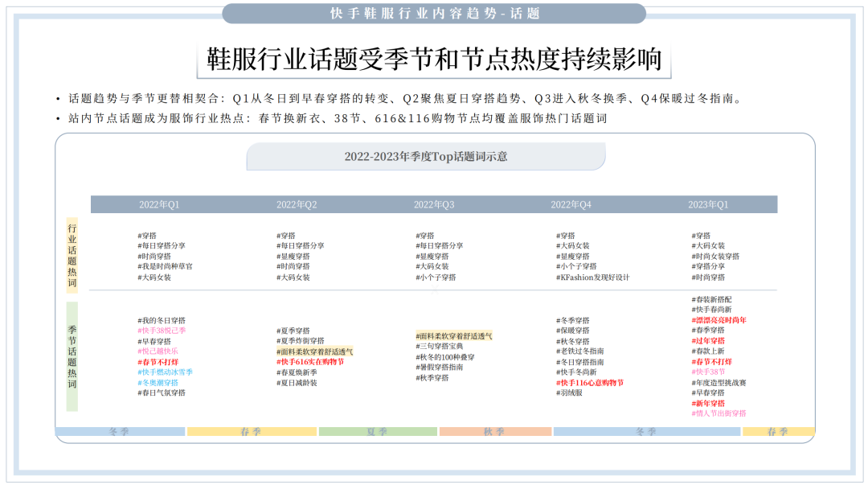Screen dimensions: 868x489
Task: Click the red hashtag '#过年穿搭'
Action: click(x=708, y=341)
